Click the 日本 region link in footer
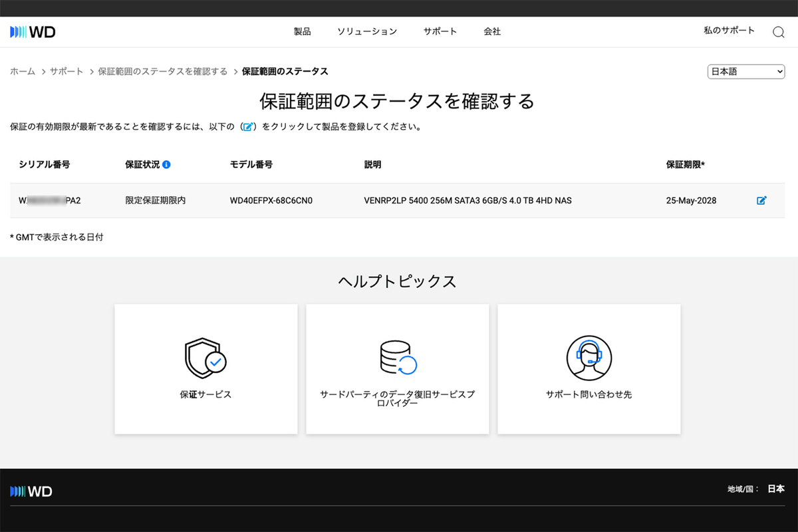 tap(776, 489)
